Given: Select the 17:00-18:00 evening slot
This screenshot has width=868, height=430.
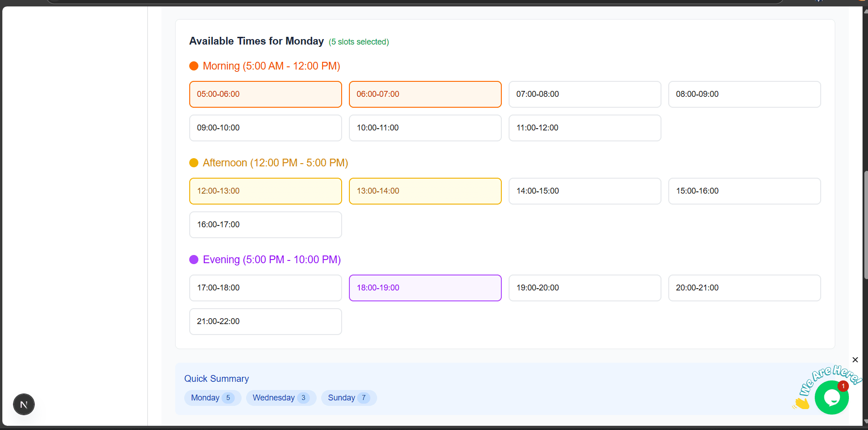Looking at the screenshot, I should 266,288.
